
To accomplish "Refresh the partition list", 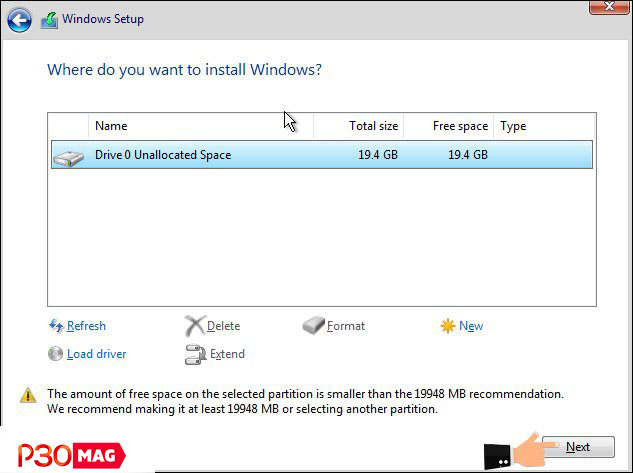I will [86, 326].
